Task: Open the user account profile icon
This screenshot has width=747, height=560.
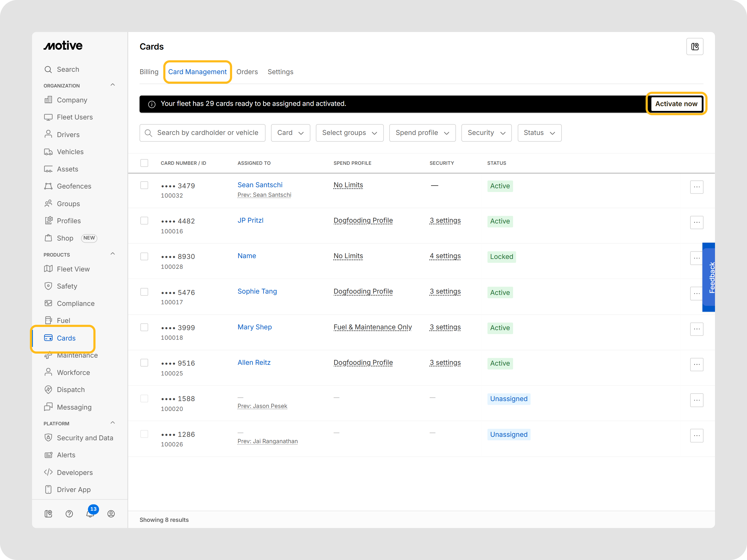Action: coord(111,514)
